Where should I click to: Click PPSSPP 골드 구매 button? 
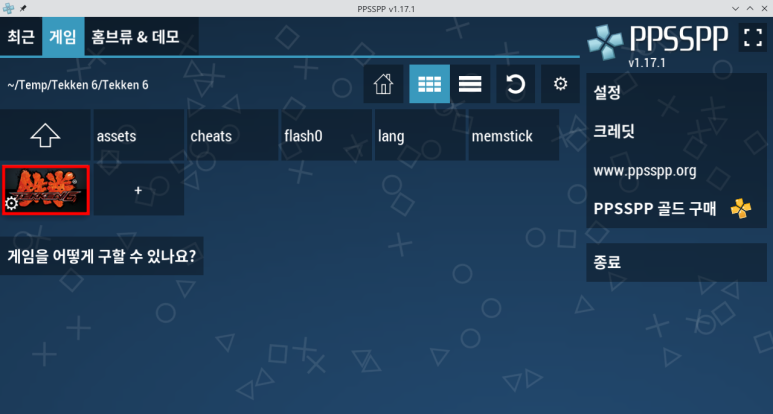coord(676,209)
